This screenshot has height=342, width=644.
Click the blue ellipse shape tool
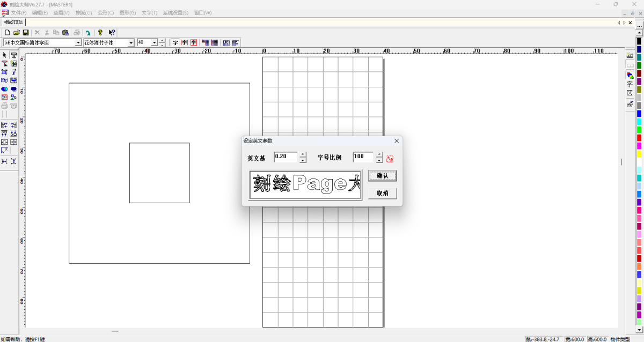click(x=14, y=89)
